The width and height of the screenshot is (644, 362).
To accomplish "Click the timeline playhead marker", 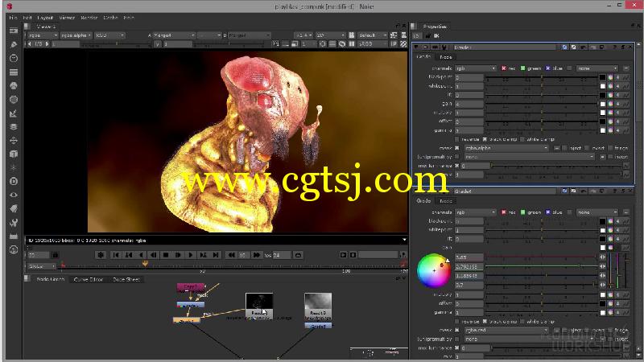I will 145,264.
